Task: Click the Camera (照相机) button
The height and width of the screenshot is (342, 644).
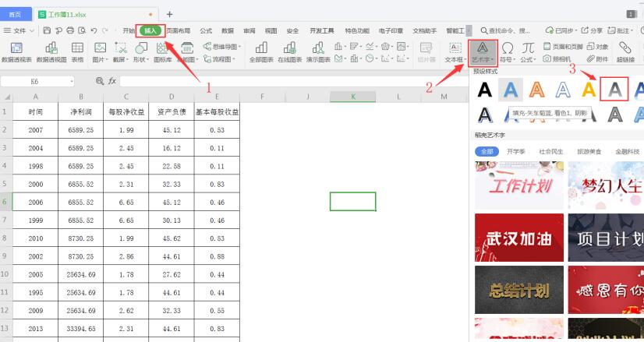Action: point(557,58)
